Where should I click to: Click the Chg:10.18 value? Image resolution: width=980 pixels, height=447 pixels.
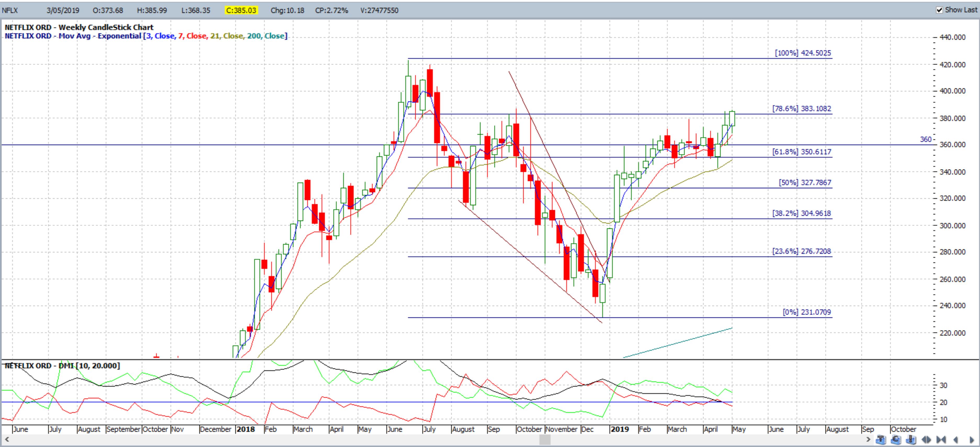tap(288, 10)
